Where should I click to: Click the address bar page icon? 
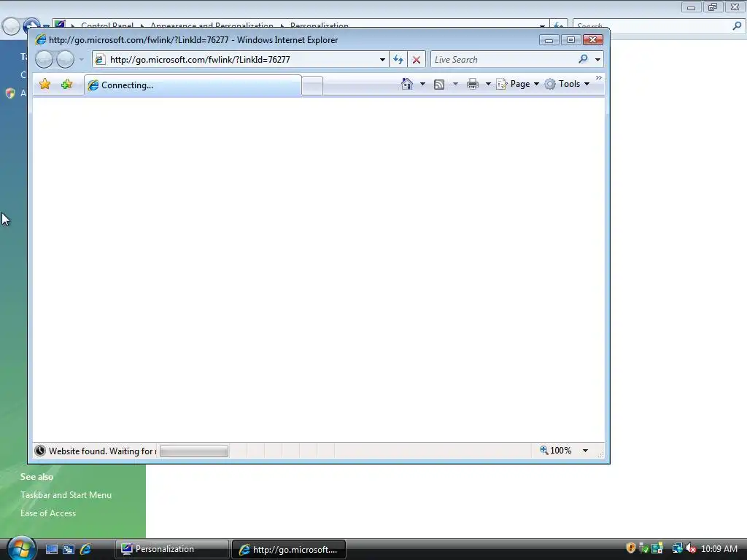99,60
